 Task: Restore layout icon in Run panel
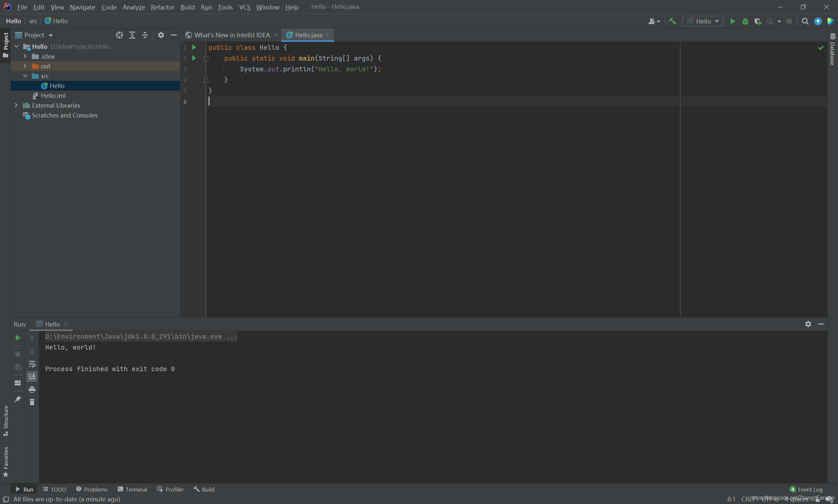tap(18, 383)
